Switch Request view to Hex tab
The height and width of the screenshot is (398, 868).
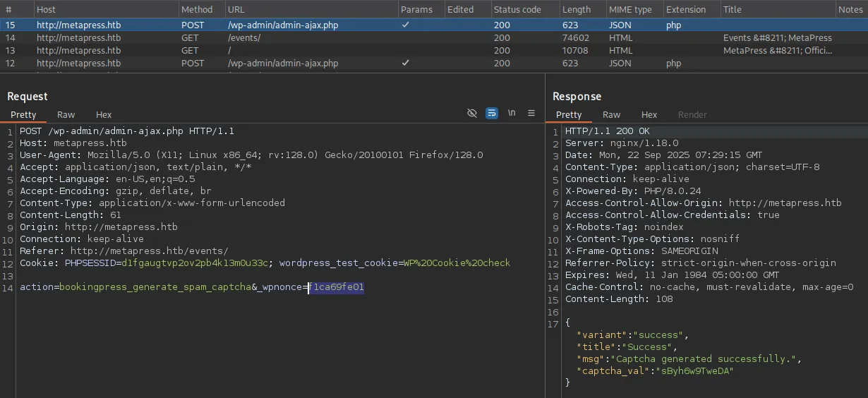tap(104, 115)
